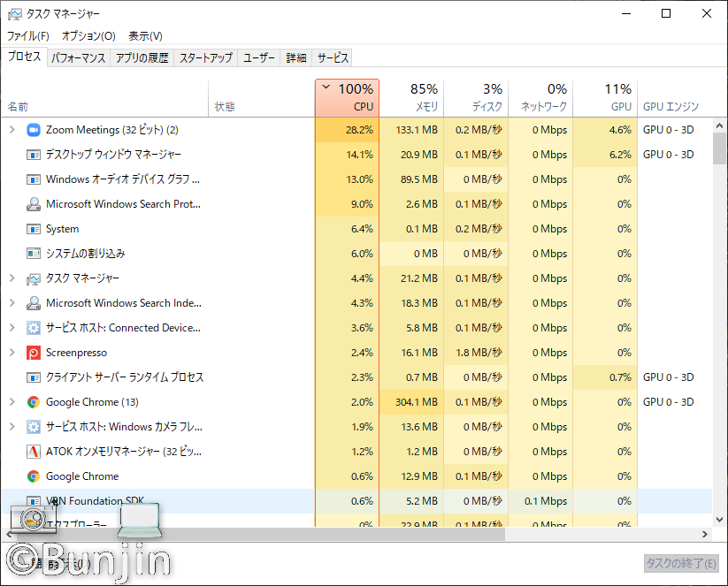
Task: Expand サービス ホスト: Connected Device group
Action: click(x=12, y=328)
